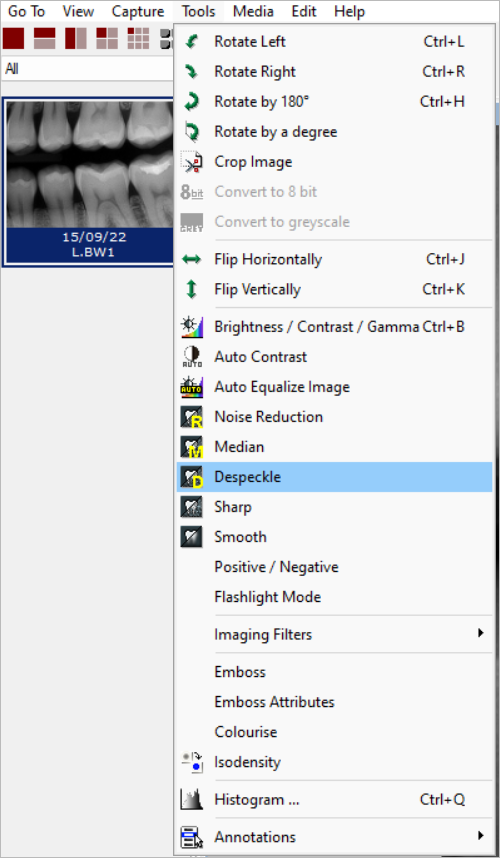Choose the four-pane grid layout icon
Screen dimensions: 500x858
(x=107, y=38)
